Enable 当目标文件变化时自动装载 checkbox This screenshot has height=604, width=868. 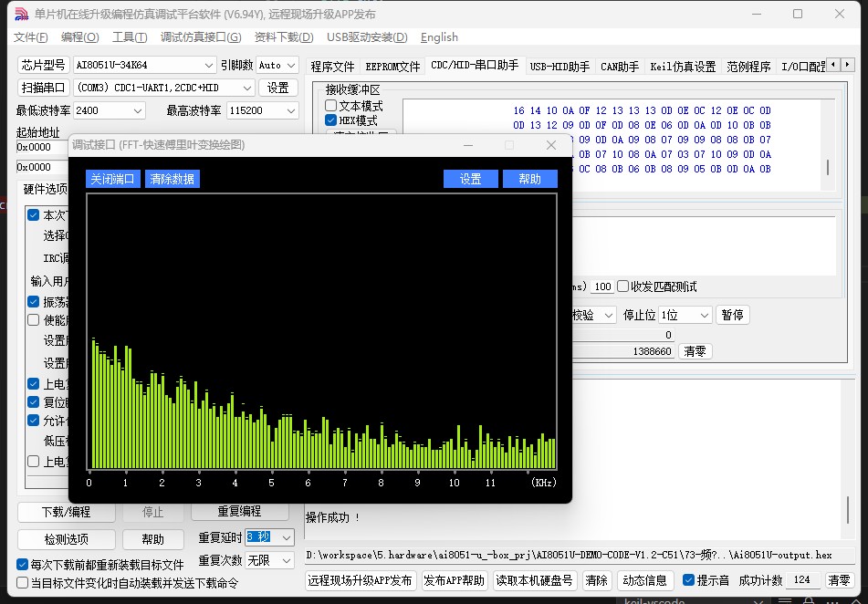[22, 582]
